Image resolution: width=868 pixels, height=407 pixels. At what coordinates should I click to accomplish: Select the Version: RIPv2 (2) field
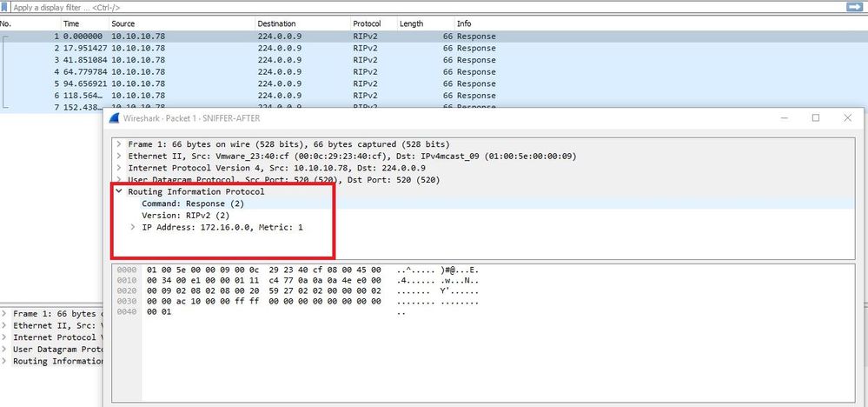185,216
